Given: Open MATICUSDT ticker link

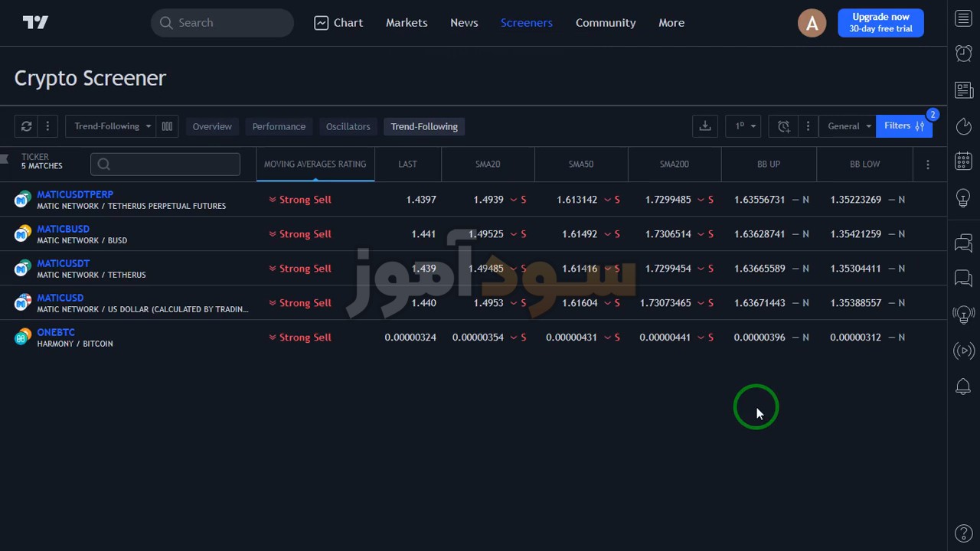Looking at the screenshot, I should point(63,263).
